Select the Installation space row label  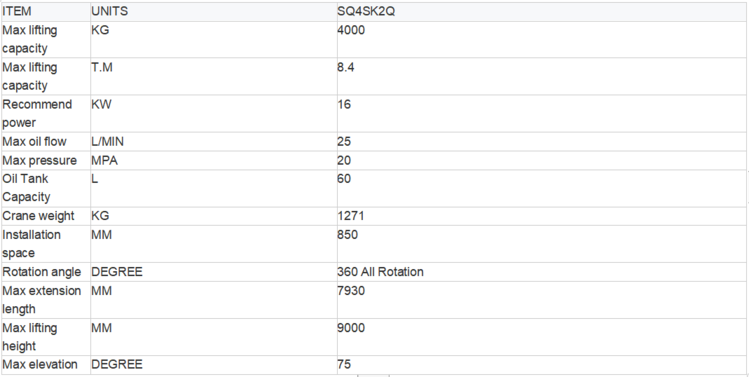coord(46,244)
